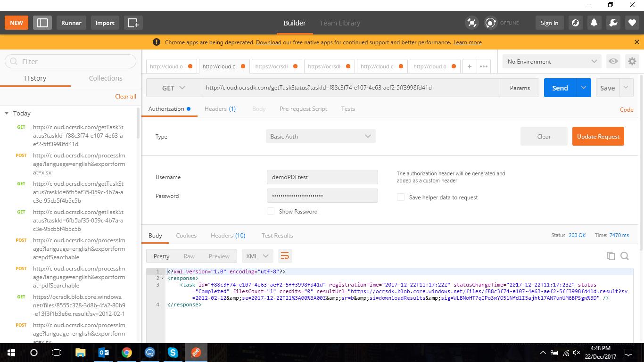Screen dimensions: 644x362
Task: Click the Download native apps link
Action: (268, 42)
